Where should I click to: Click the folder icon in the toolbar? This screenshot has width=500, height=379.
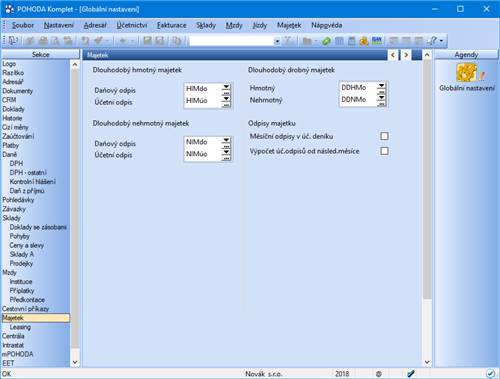pos(307,41)
